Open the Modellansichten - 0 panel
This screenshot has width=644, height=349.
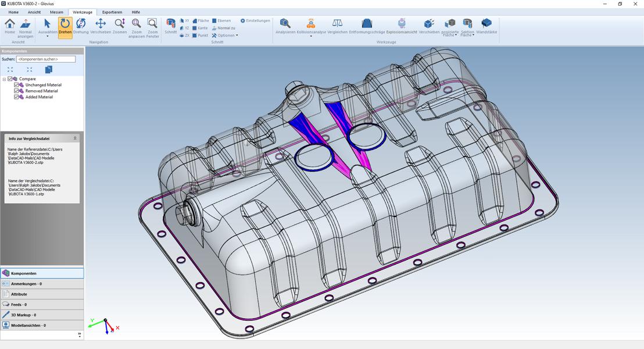(42, 325)
